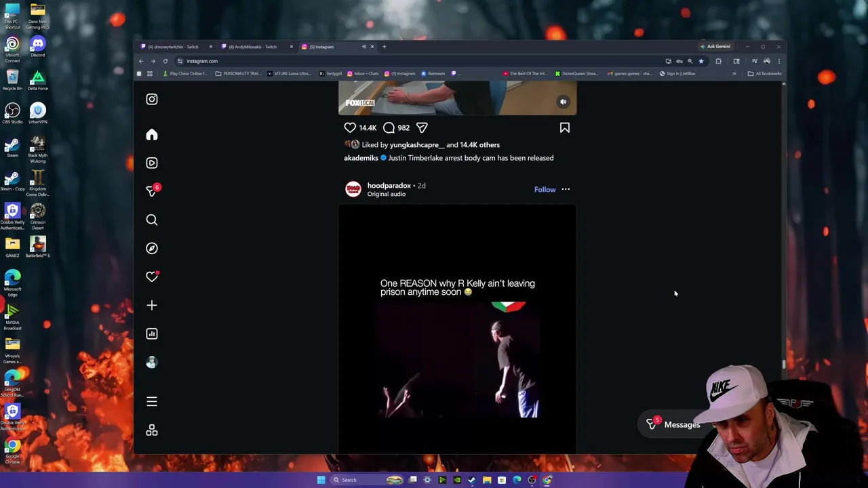The image size is (868, 488).
Task: Open Discord desktop shortcut
Action: pos(38,47)
